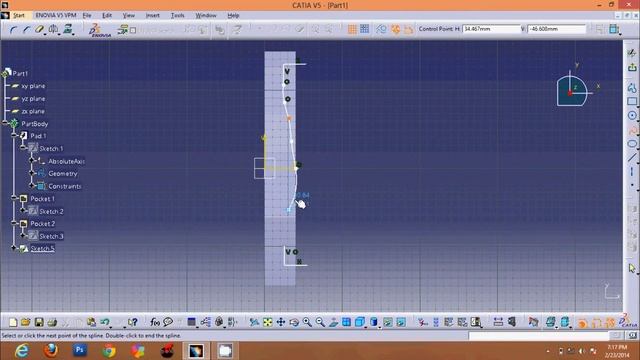This screenshot has height=360, width=640.
Task: Click the Control Point H value field
Action: (491, 29)
